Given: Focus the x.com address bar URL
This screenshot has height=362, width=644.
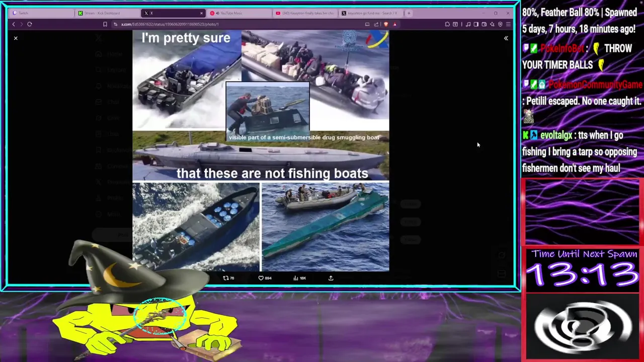Looking at the screenshot, I should 170,24.
